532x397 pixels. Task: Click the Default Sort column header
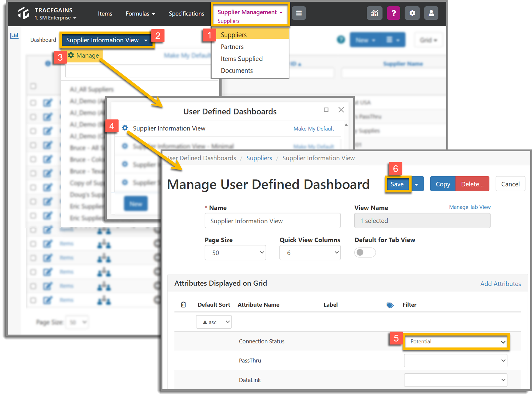pos(214,305)
